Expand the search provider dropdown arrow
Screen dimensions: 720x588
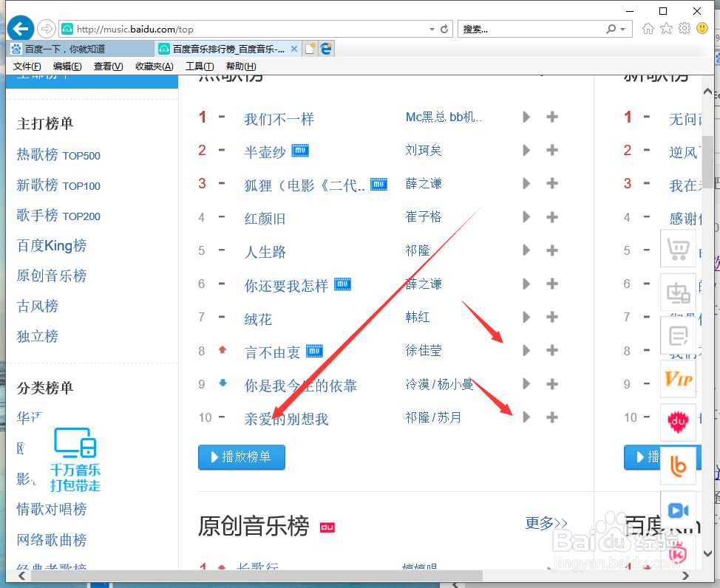(622, 30)
